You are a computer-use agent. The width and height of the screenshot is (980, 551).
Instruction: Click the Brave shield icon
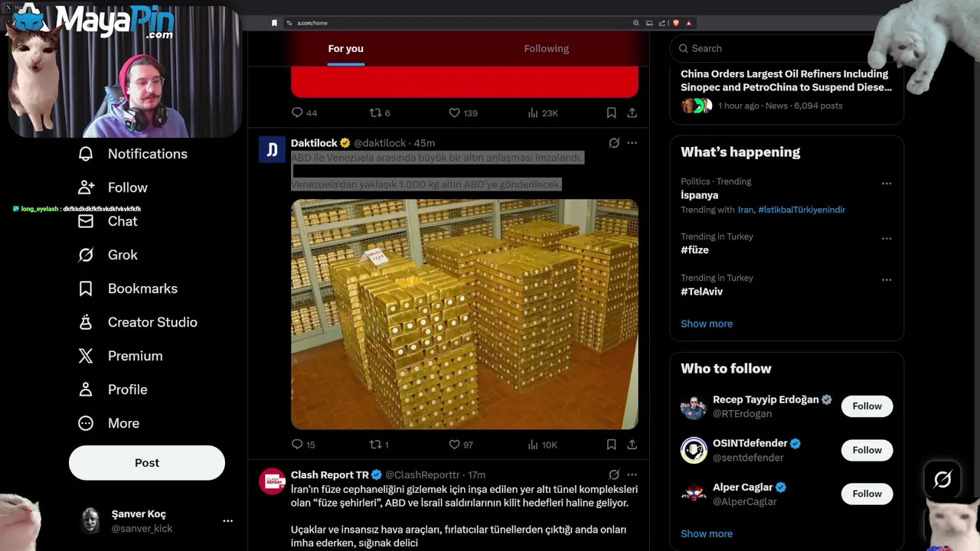click(676, 23)
